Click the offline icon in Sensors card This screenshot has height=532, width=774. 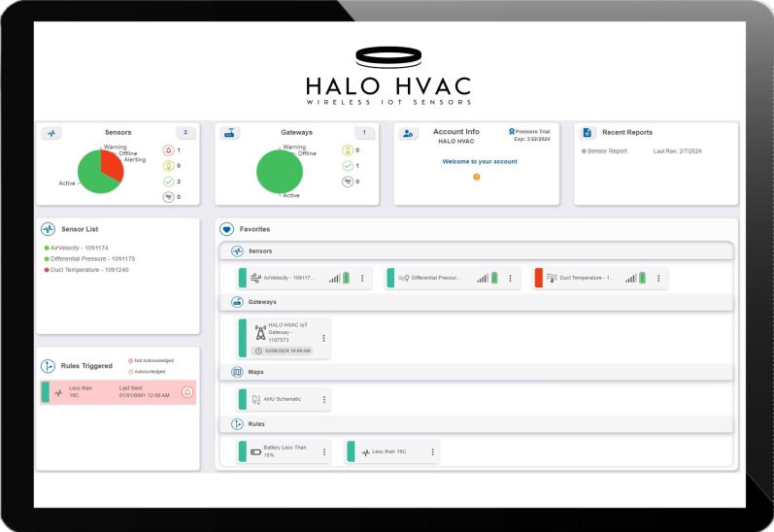tap(168, 197)
